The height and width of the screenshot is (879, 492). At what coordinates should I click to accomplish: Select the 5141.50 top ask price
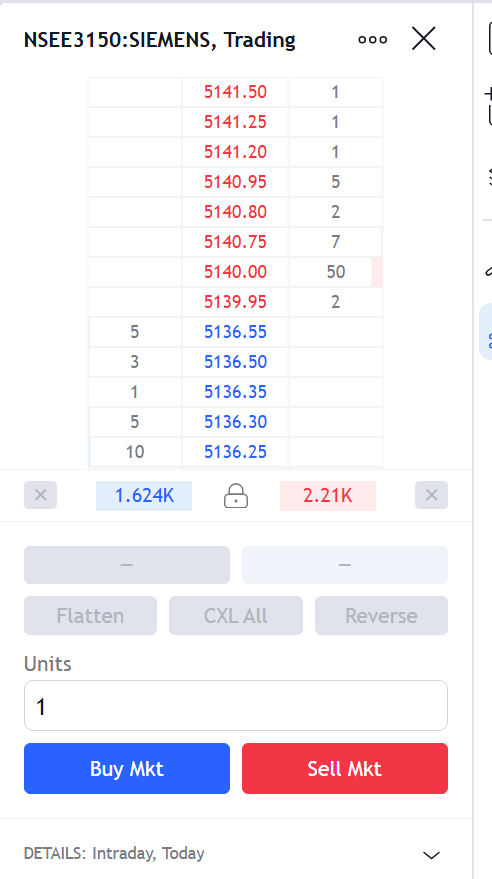pos(235,92)
